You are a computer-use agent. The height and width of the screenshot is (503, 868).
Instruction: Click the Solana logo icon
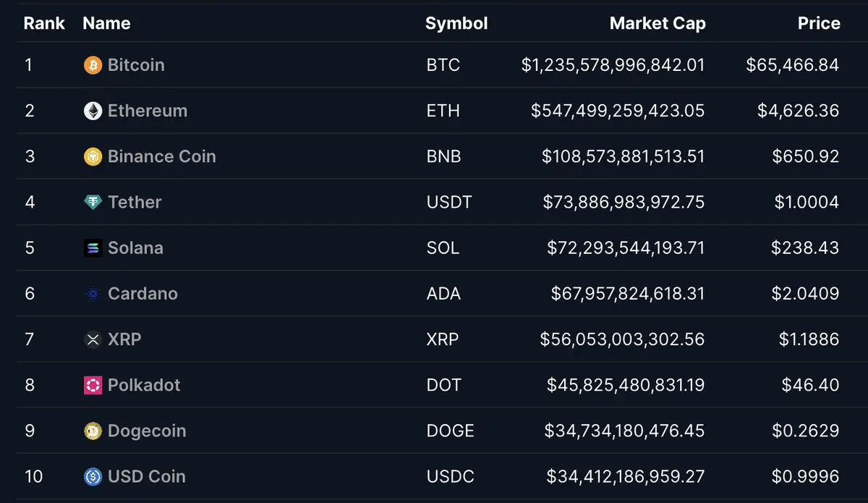point(93,248)
